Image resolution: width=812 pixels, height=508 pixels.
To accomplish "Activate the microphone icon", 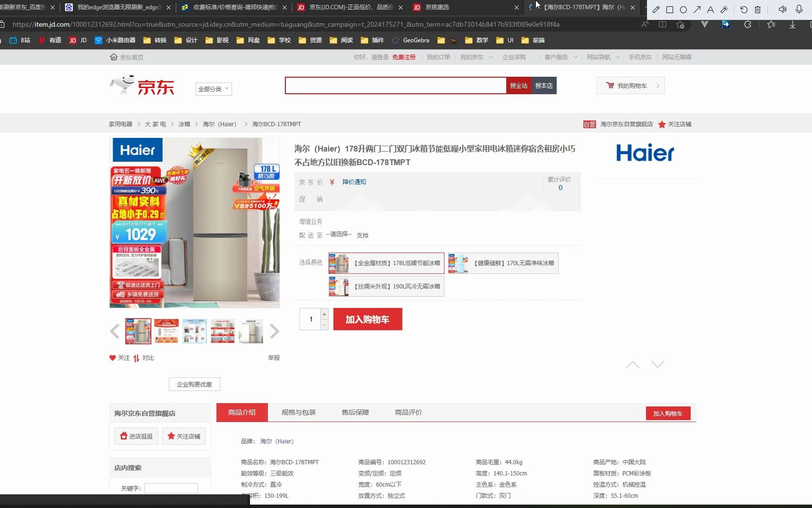I will coord(798,9).
